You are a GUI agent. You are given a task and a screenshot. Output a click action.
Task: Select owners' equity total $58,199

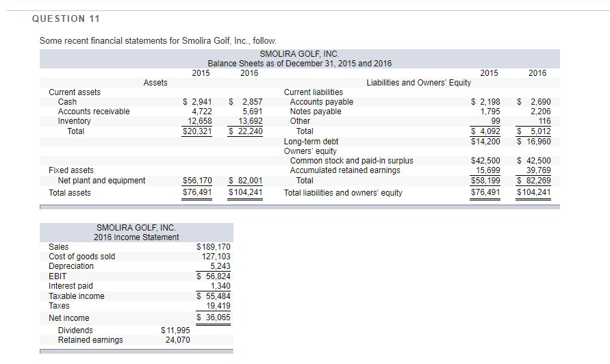coord(485,181)
